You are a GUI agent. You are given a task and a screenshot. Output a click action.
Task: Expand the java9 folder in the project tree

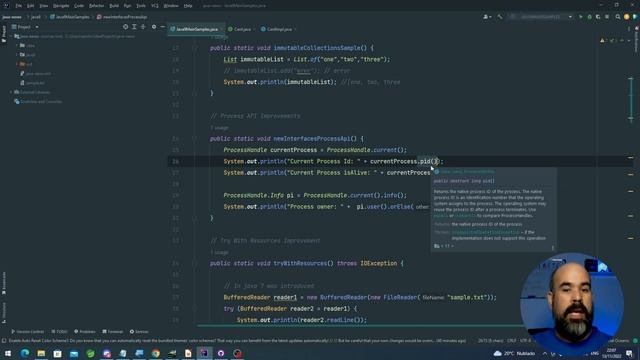17,55
